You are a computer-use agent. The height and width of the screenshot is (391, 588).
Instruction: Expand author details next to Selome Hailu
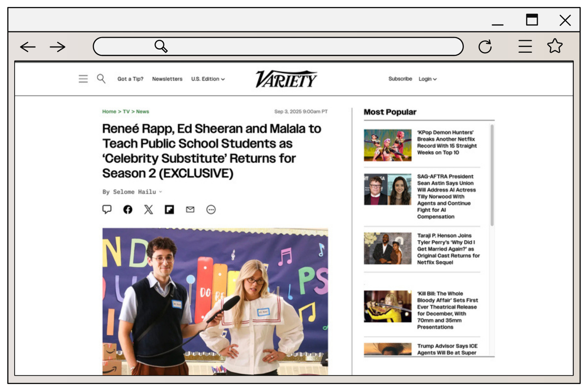[x=161, y=192]
